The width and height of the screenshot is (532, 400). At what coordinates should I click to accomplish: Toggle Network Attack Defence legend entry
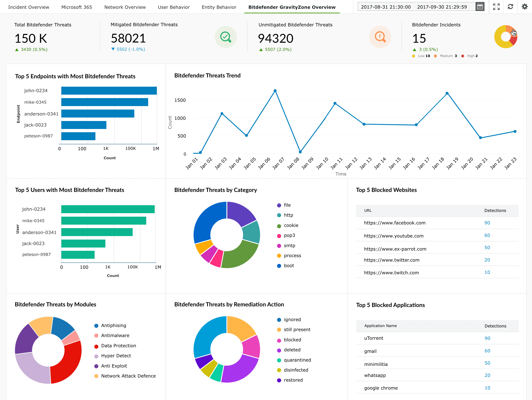coord(125,376)
